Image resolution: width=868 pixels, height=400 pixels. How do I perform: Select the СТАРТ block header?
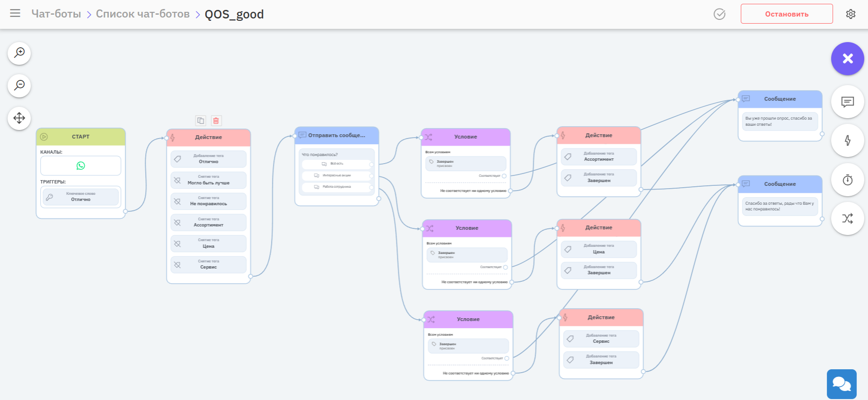coord(81,137)
